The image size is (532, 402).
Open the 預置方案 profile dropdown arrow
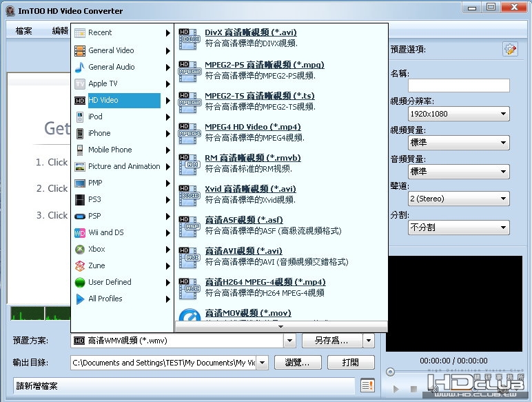[x=289, y=341]
